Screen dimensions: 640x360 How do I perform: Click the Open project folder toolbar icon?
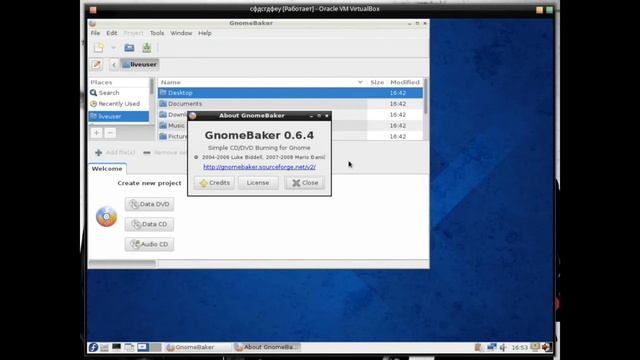pos(129,48)
